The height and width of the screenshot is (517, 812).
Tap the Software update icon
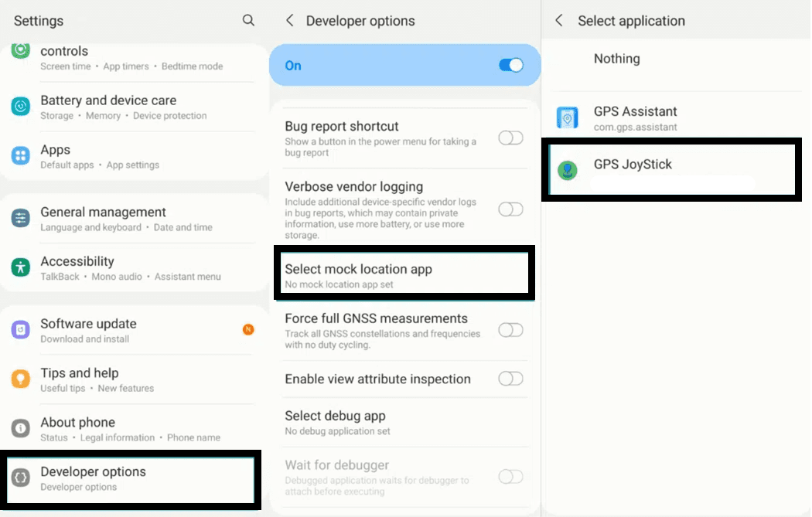point(21,330)
